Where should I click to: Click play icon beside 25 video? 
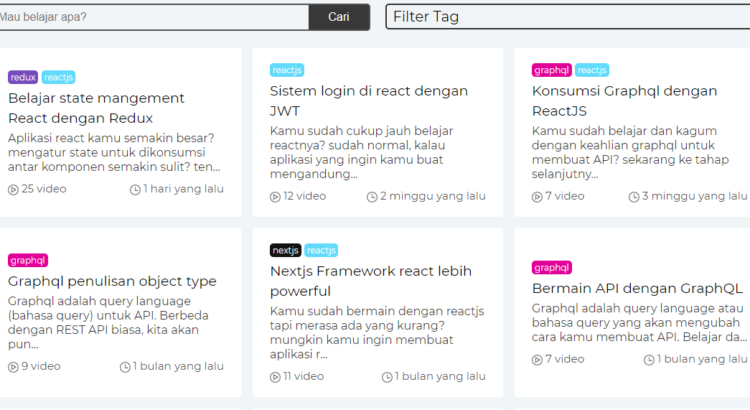pyautogui.click(x=13, y=189)
